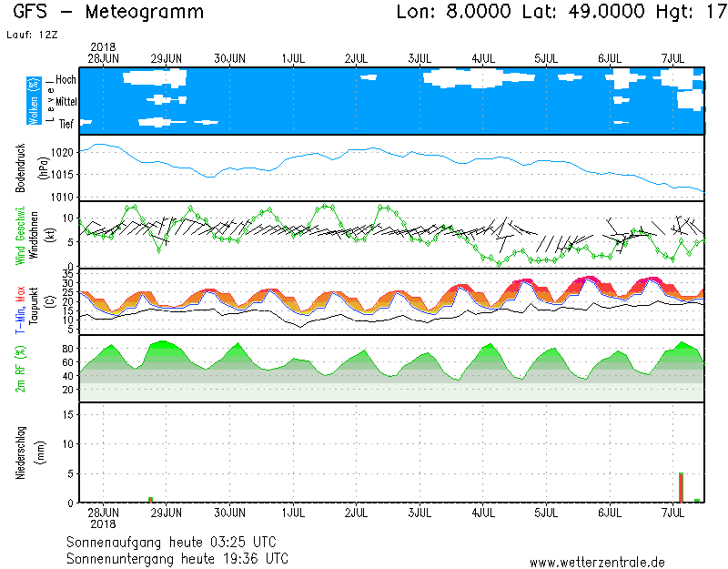The width and height of the screenshot is (728, 569).
Task: Click the Lauf: 12Z run label
Action: [x=30, y=35]
